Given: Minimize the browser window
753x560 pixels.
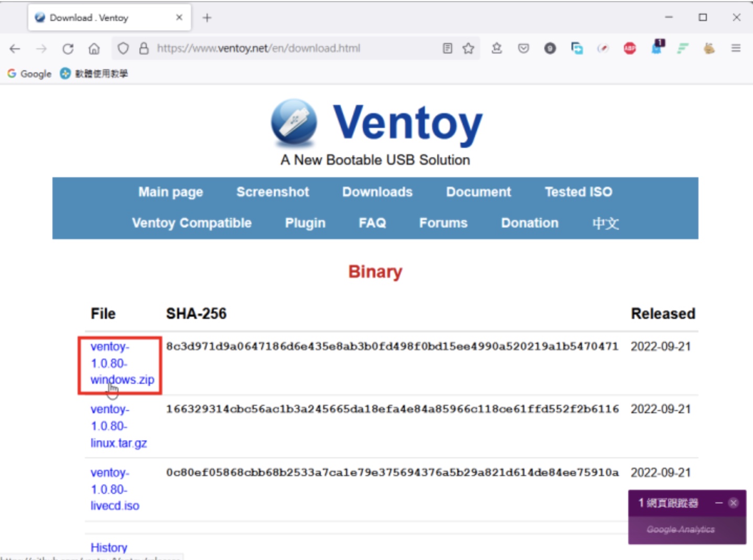Looking at the screenshot, I should [669, 17].
